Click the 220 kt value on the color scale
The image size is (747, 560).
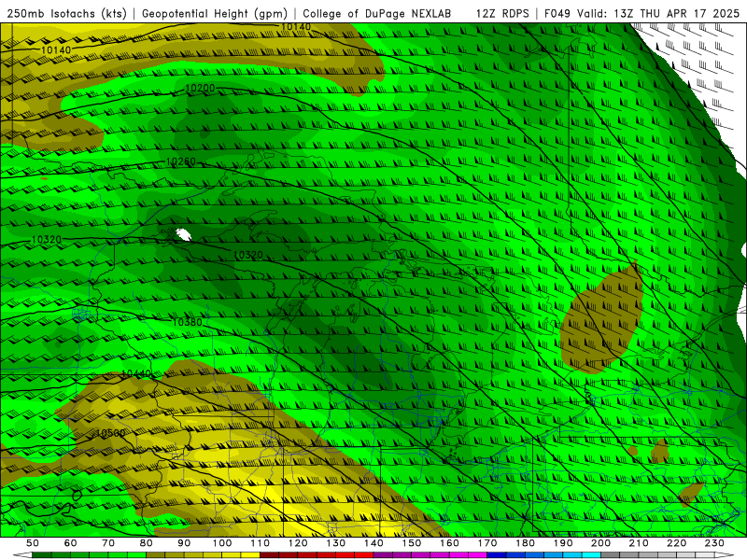point(676,543)
